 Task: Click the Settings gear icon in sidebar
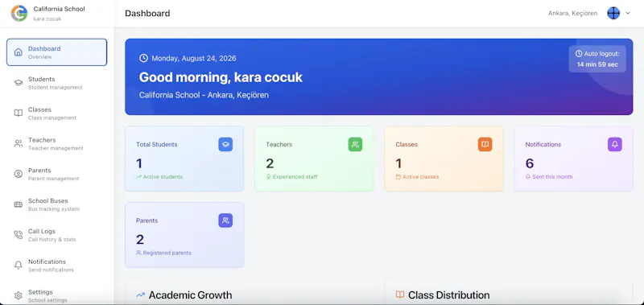pyautogui.click(x=18, y=295)
